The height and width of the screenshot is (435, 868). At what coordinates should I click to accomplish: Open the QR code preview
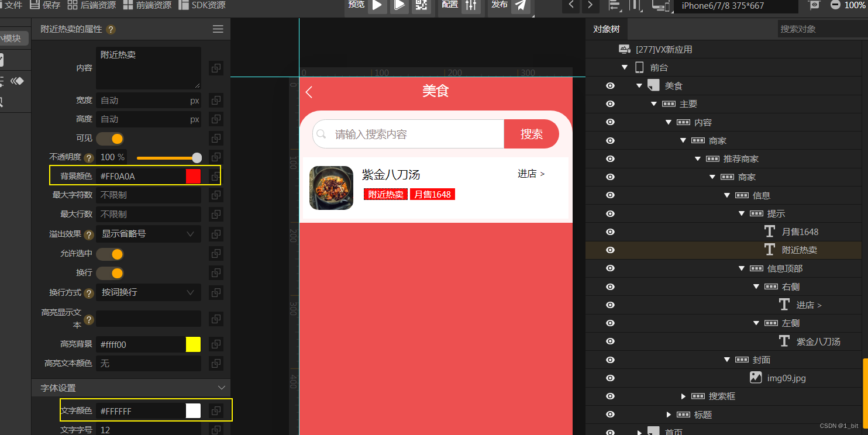pos(421,6)
